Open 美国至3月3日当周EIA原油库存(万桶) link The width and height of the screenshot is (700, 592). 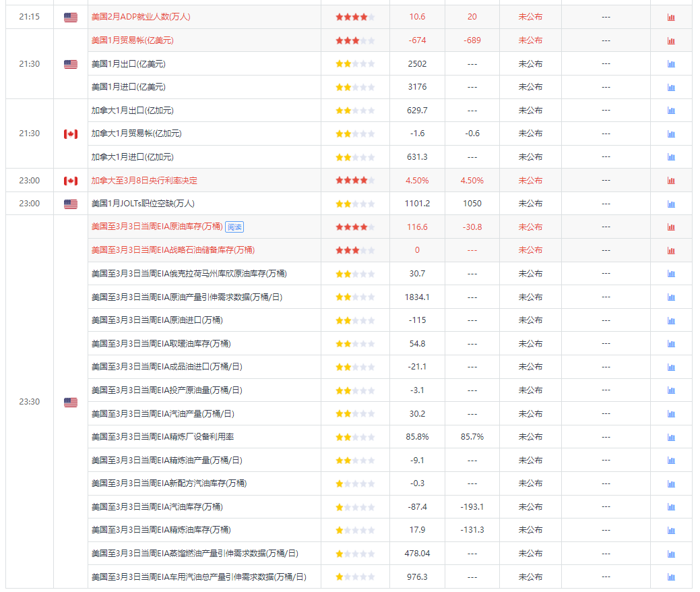(x=157, y=227)
